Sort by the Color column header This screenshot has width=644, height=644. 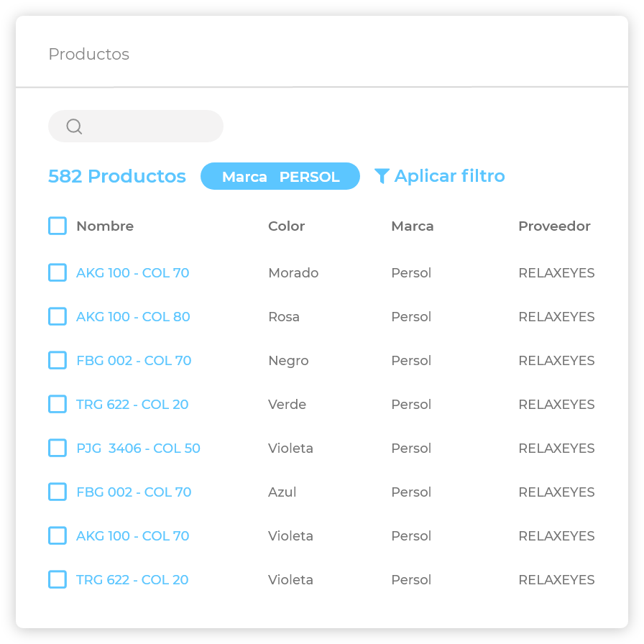[x=286, y=226]
